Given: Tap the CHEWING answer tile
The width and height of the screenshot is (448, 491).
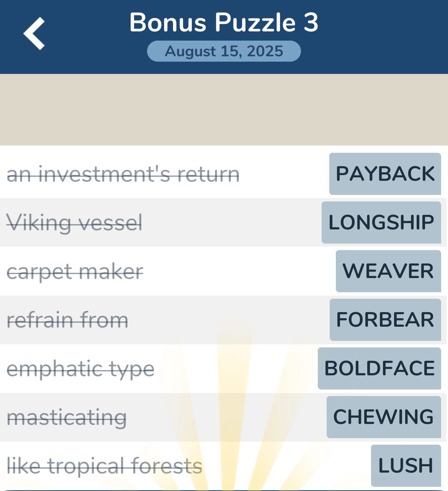Looking at the screenshot, I should click(x=383, y=417).
